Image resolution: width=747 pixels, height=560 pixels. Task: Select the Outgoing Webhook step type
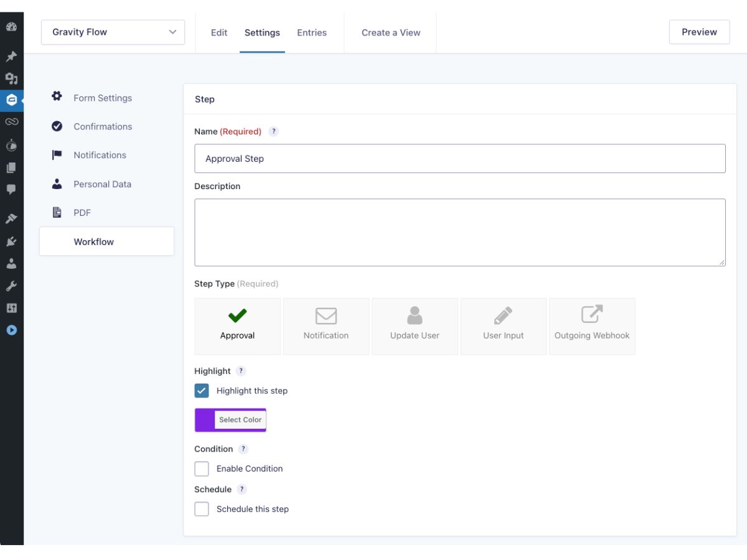click(592, 326)
